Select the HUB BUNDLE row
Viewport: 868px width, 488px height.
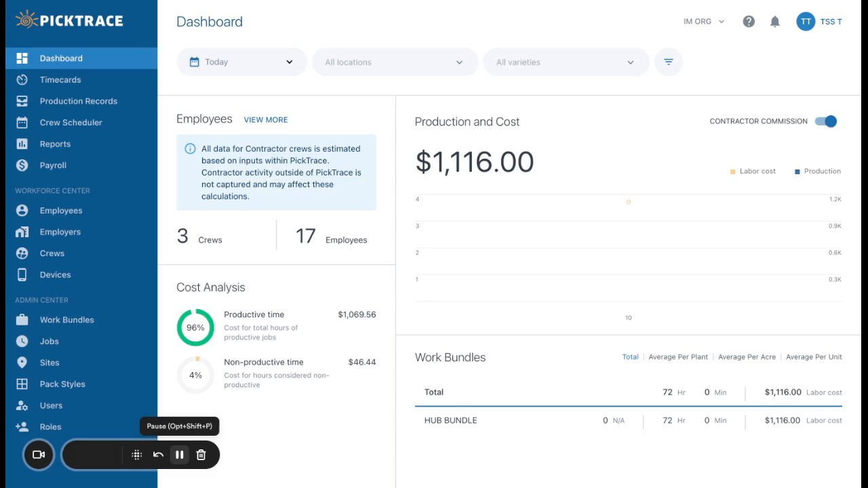click(450, 420)
